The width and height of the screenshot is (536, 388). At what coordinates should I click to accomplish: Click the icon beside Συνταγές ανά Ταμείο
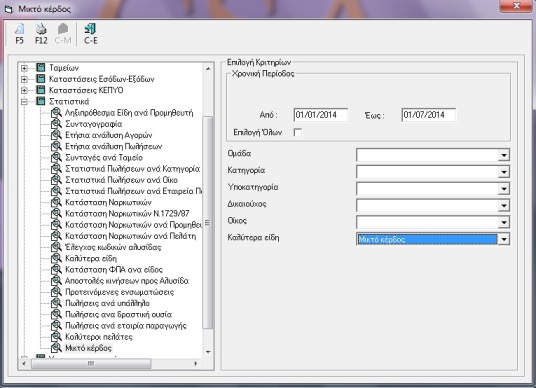56,158
